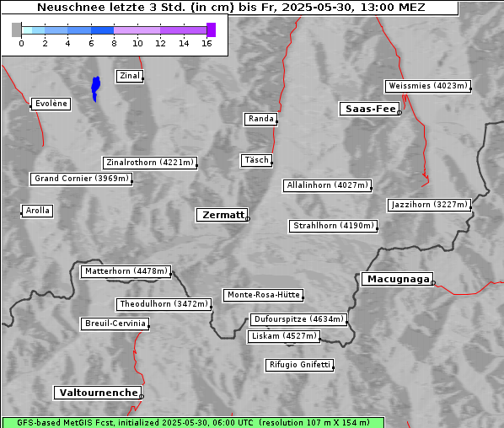Select Weissmies (4023m) peak label
Screen dimensions: 504x428
(428, 86)
